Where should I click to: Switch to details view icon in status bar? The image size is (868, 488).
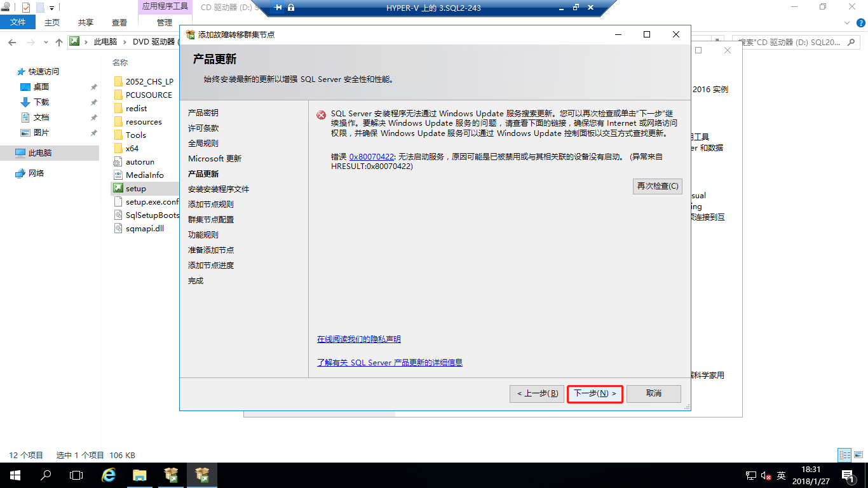pyautogui.click(x=844, y=455)
